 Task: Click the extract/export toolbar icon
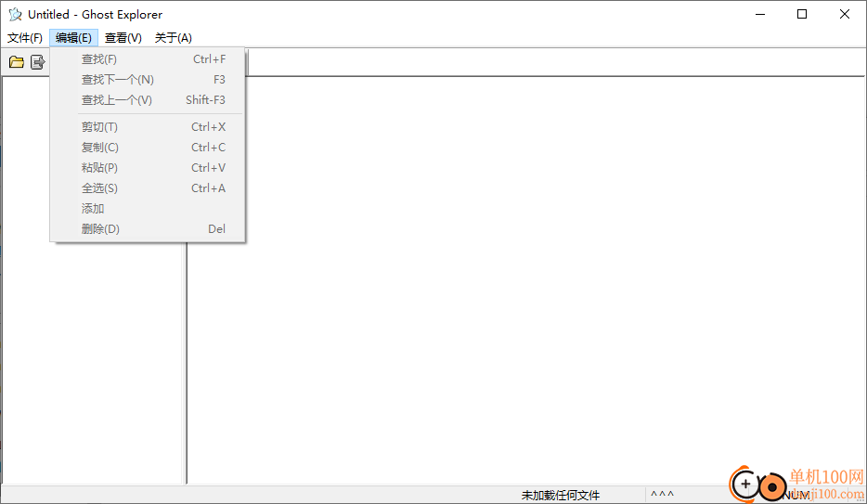tap(38, 62)
